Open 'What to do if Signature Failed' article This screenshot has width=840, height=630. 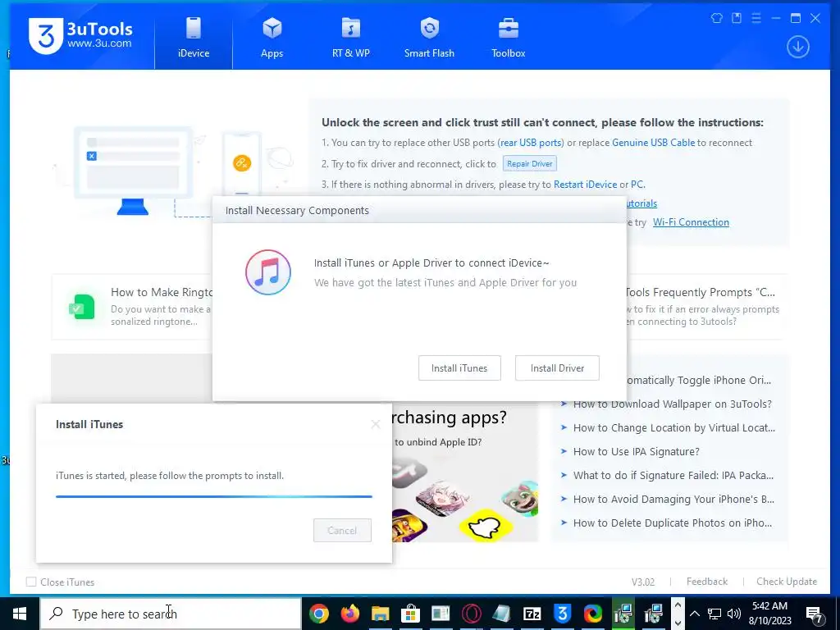673,475
